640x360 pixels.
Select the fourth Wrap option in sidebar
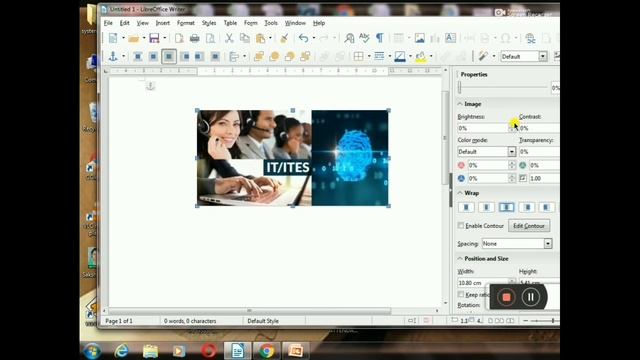click(527, 207)
